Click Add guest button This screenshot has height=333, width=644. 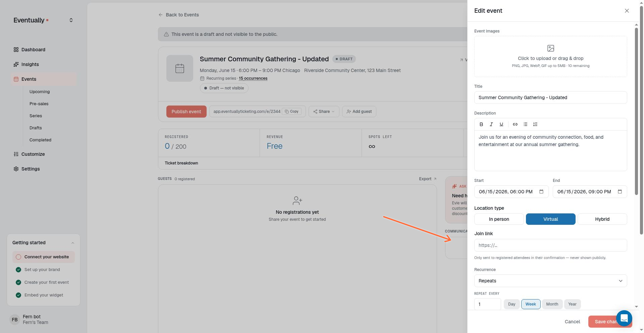(359, 112)
